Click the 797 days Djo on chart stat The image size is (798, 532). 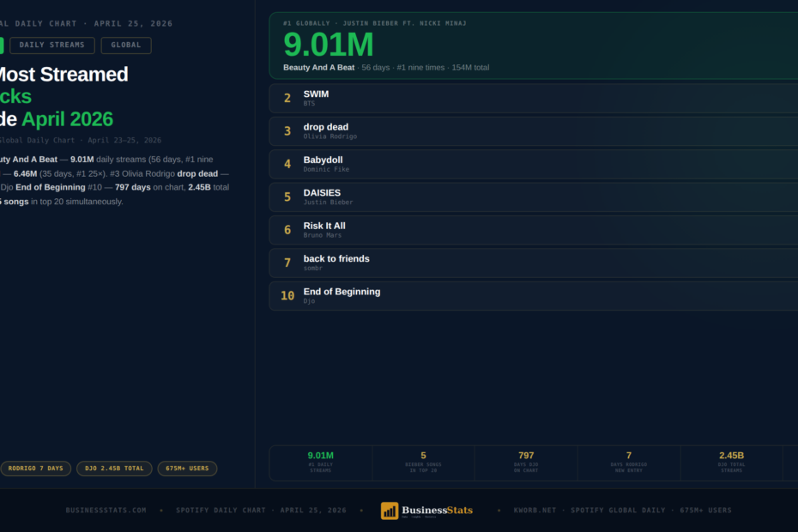click(526, 462)
